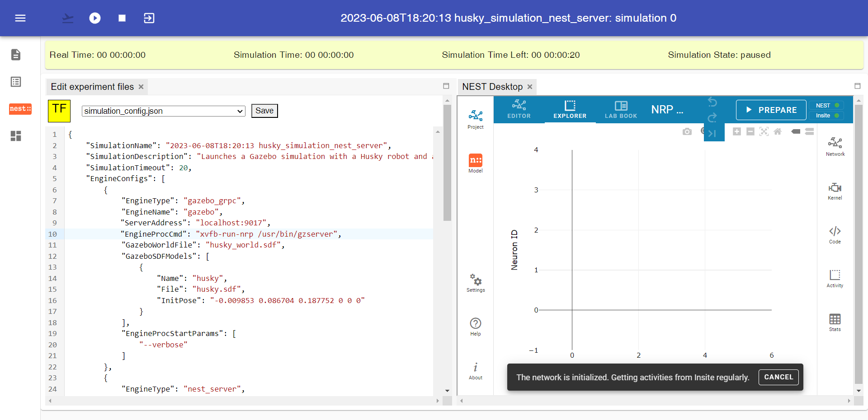Click the editor horizontal scrollbar right arrow

click(438, 401)
